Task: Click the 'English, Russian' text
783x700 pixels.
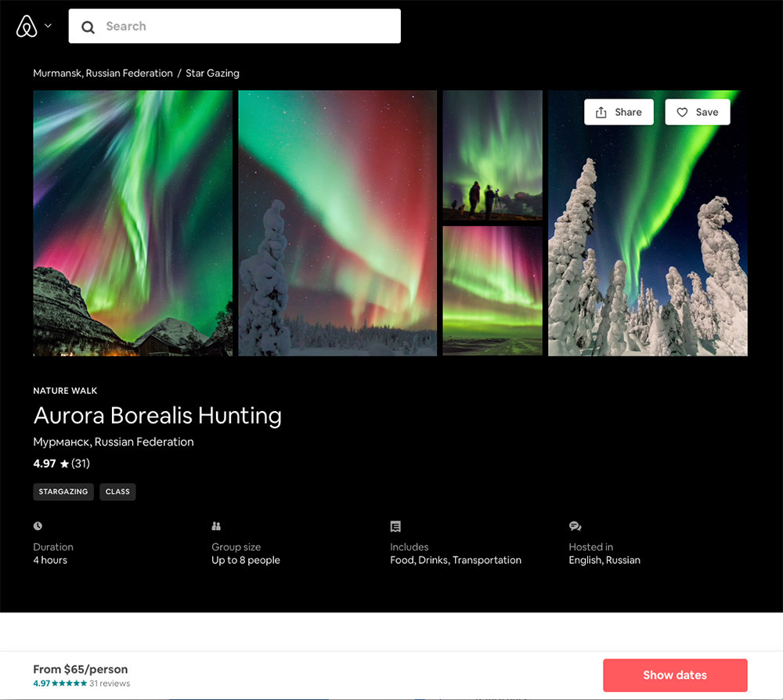Action: coord(604,560)
